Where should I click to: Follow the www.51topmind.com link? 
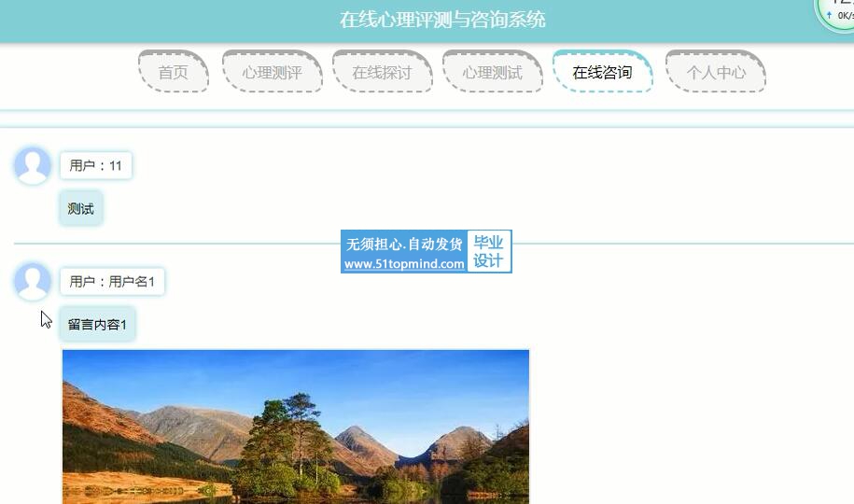pos(404,264)
